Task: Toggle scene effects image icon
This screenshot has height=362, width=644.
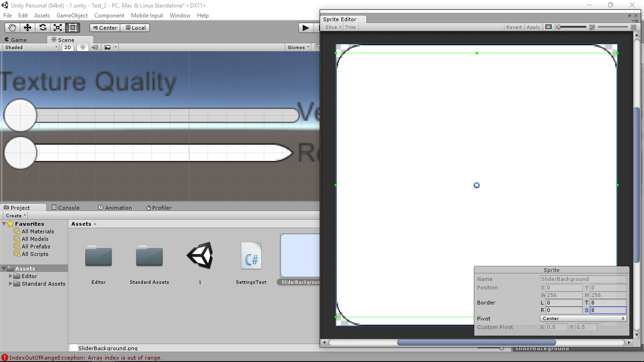Action: (107, 47)
